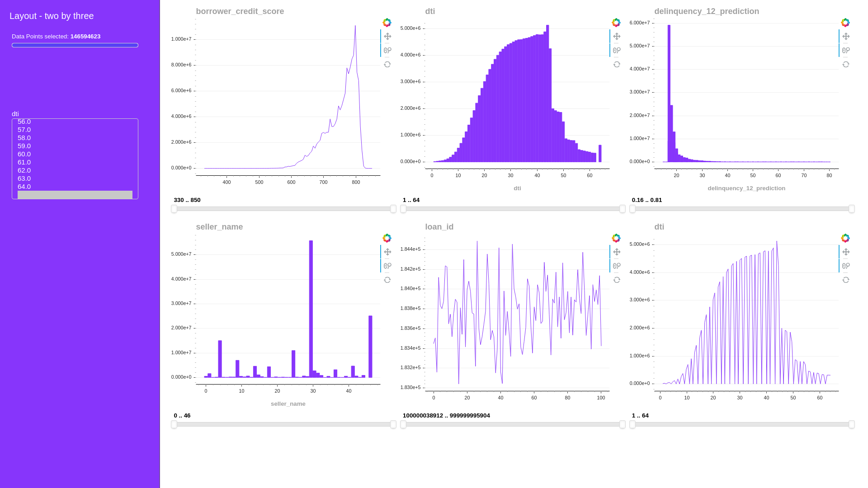This screenshot has width=868, height=488.
Task: Click the seller_name chart title
Action: coord(219,227)
